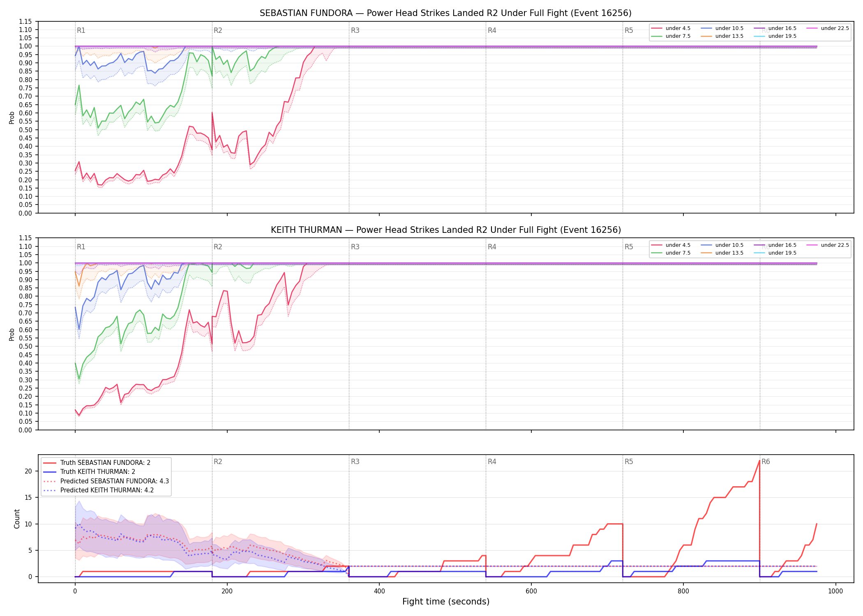Click the R2 round marker in Thurman chart
The height and width of the screenshot is (616, 863).
pos(218,247)
